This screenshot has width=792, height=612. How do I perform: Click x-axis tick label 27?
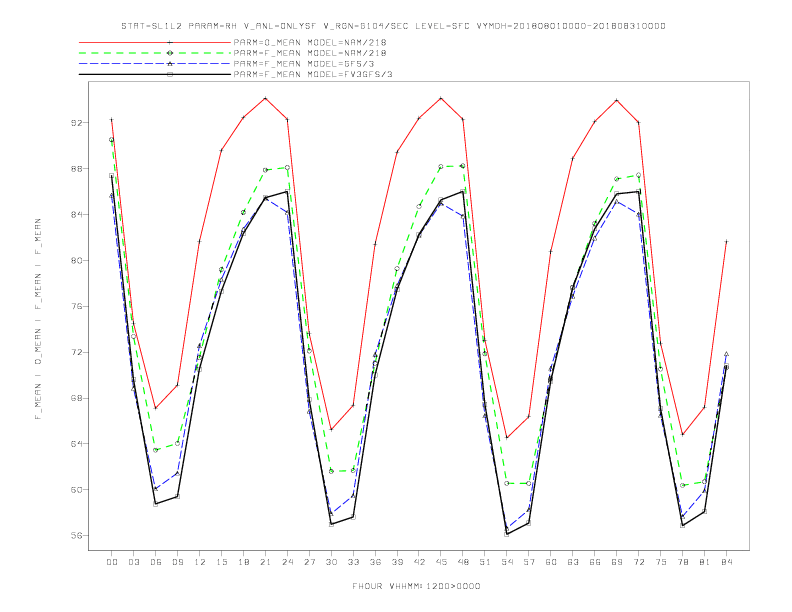point(310,562)
